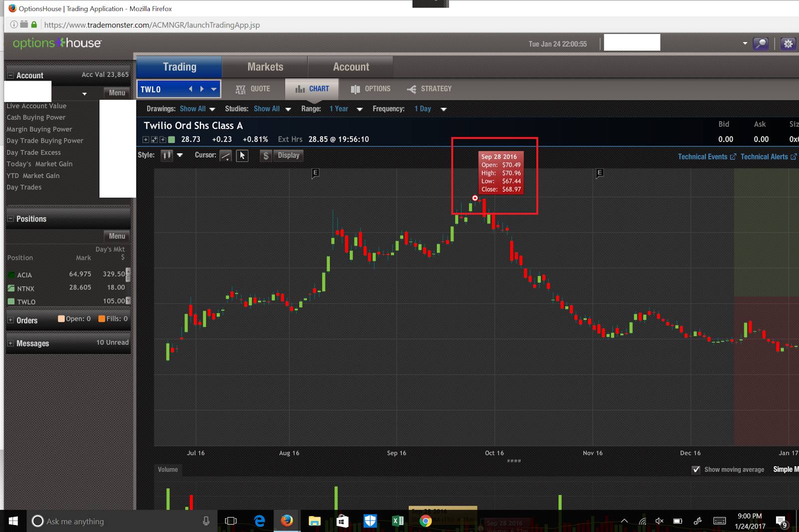
Task: Click the Firefox address bar URL
Action: (x=152, y=25)
